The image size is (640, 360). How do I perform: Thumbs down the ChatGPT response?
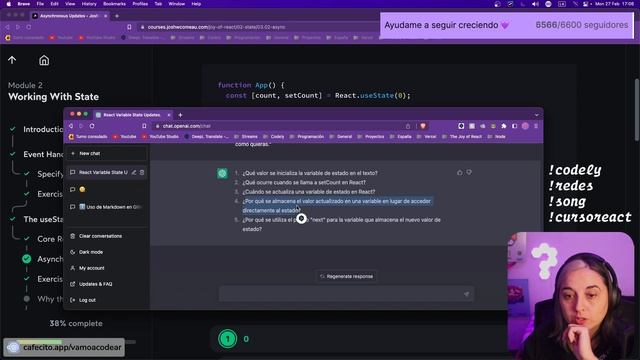tap(469, 173)
